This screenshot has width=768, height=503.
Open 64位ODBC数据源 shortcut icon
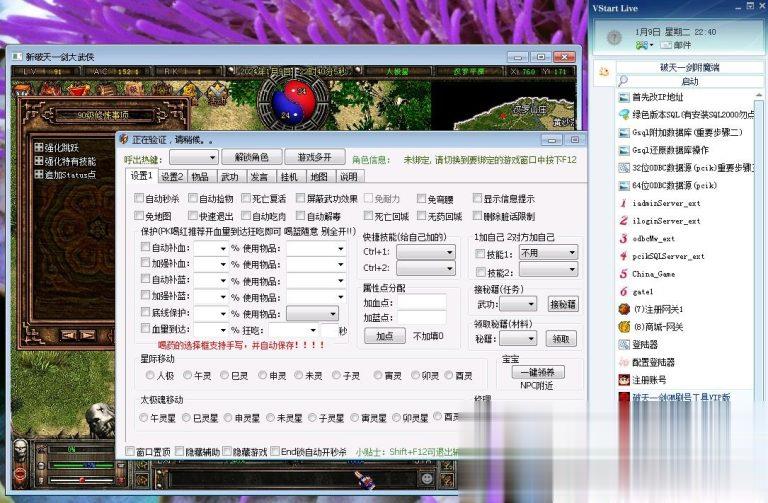point(624,185)
